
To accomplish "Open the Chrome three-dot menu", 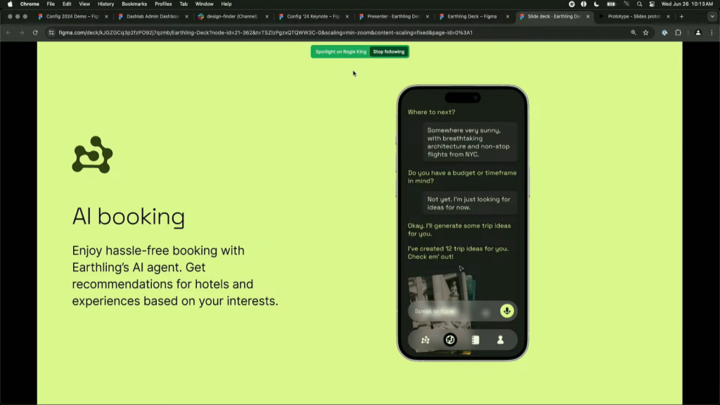I will click(712, 33).
